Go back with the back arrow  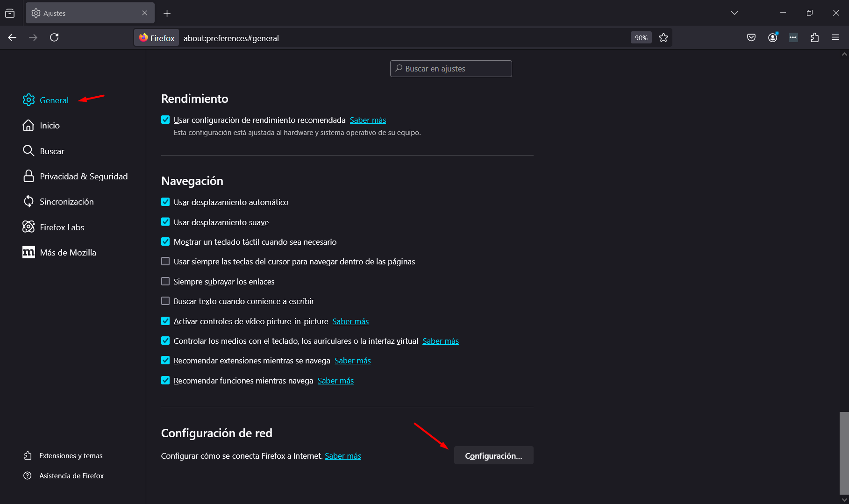[12, 37]
